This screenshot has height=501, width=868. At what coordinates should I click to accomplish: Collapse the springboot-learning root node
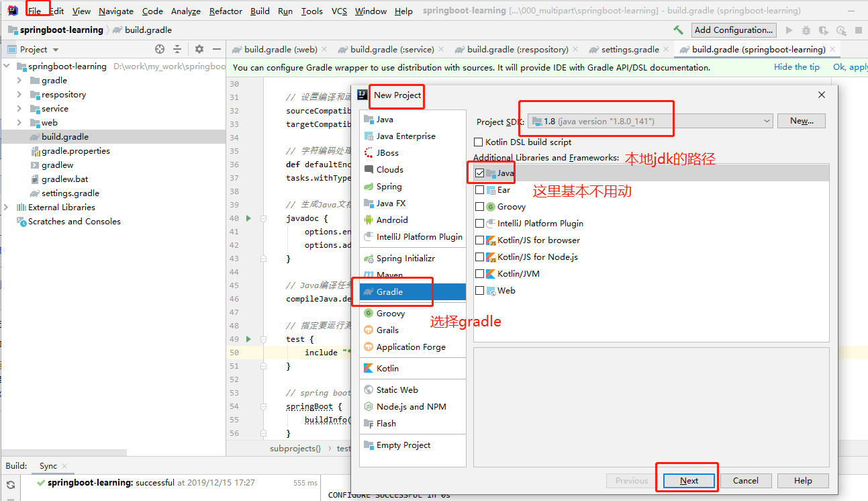tap(7, 66)
